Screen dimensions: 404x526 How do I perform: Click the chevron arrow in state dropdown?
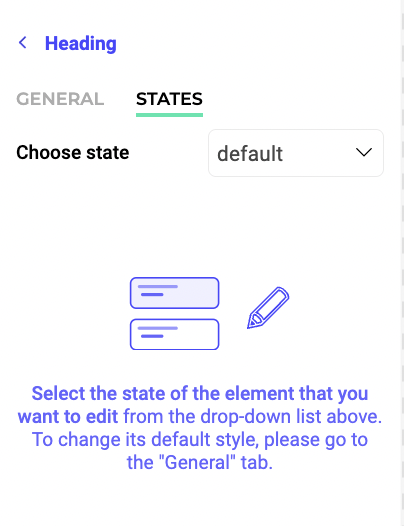point(364,153)
